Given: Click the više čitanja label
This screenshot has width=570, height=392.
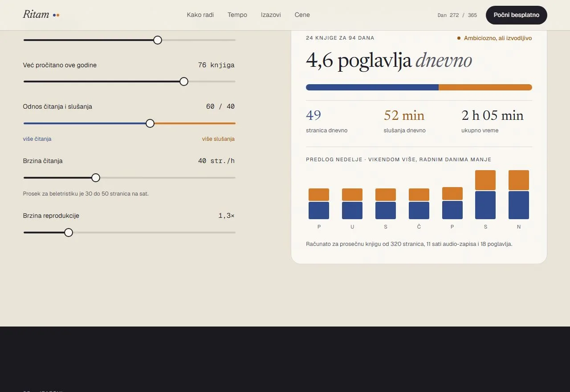Looking at the screenshot, I should [37, 139].
